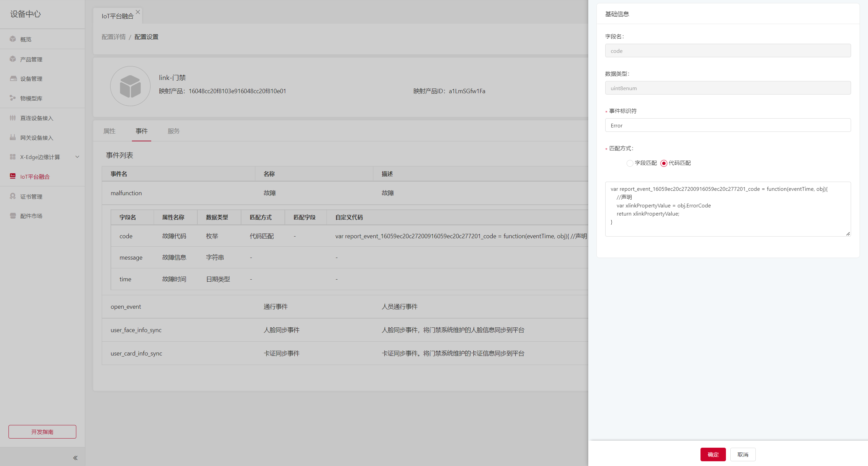Screen dimensions: 868x466
Task: Select the 代码匹配 radio option
Action: (x=664, y=163)
